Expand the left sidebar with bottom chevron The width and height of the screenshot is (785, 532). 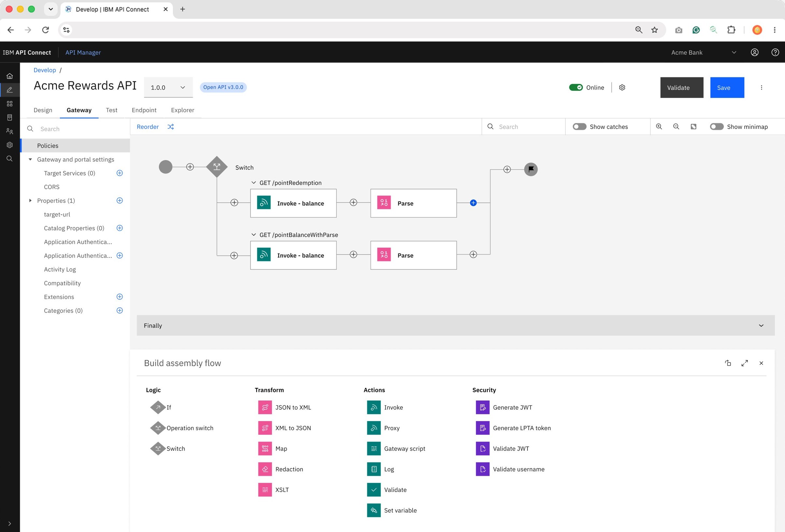point(9,524)
